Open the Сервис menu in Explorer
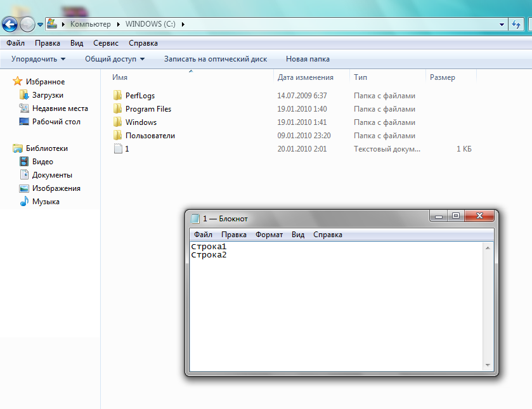The image size is (532, 409). 106,43
